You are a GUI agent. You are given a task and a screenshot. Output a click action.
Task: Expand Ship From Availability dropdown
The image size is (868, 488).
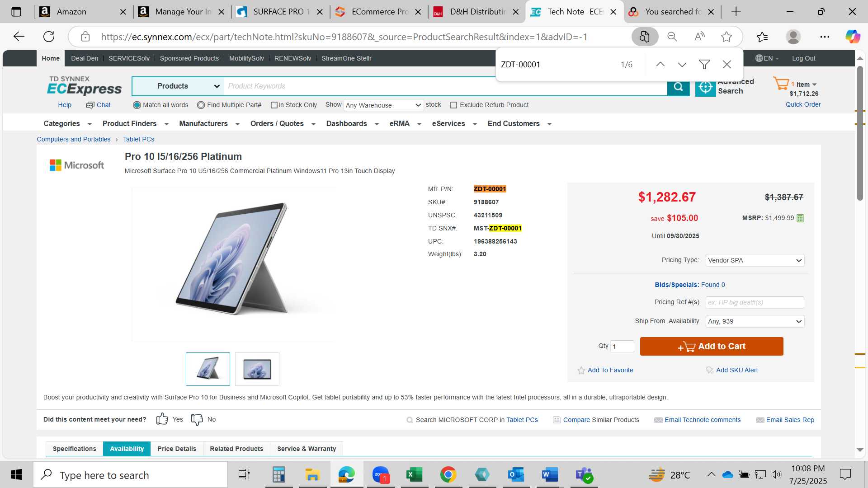(x=755, y=321)
